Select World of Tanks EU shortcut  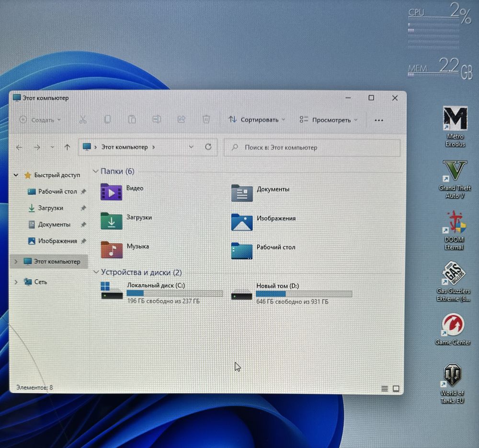coord(452,384)
